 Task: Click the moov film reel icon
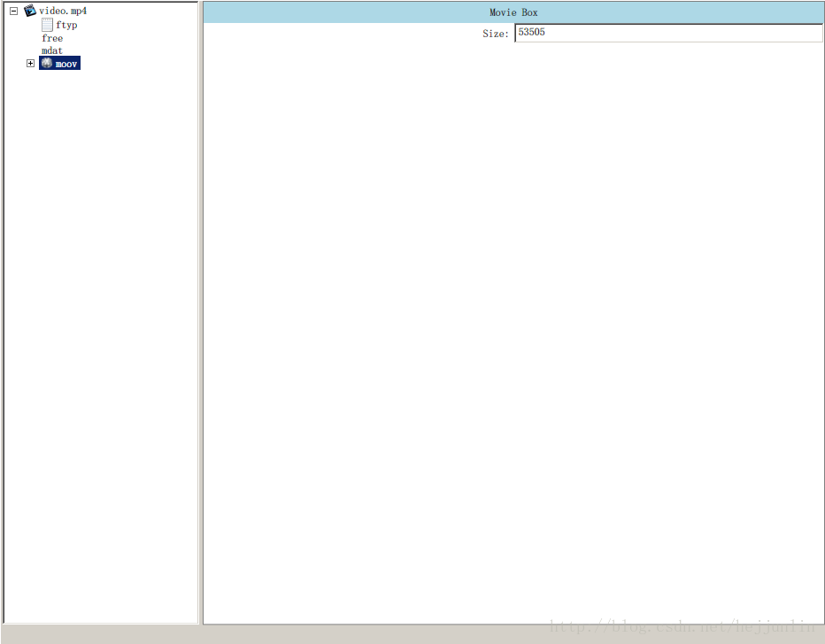coord(47,63)
